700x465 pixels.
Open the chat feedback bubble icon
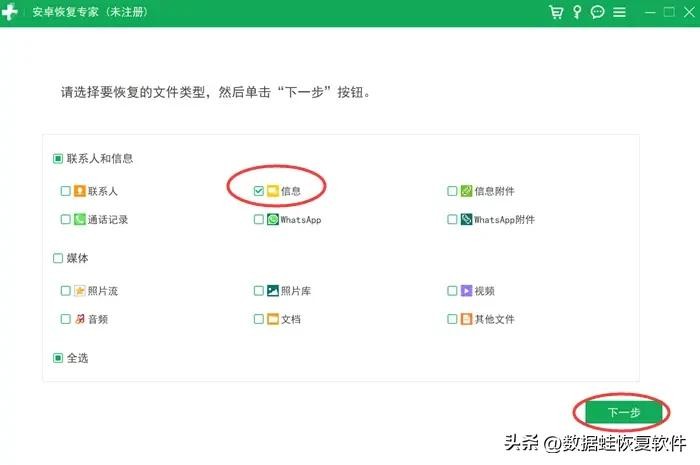tap(598, 13)
